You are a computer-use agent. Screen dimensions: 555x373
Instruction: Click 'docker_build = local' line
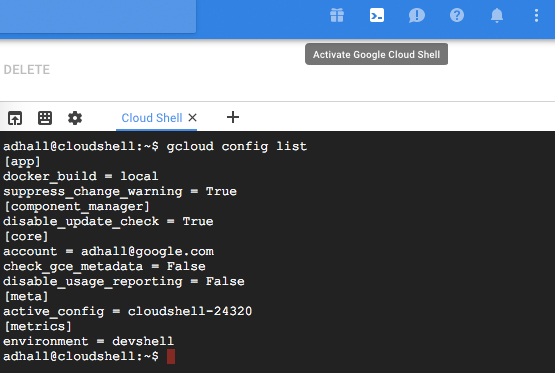81,176
